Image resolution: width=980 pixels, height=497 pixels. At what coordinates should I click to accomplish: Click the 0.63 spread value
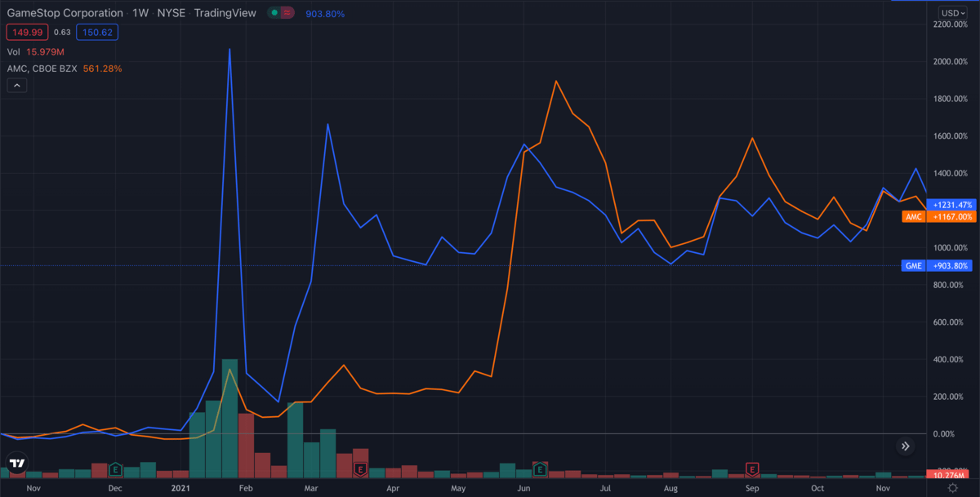point(62,33)
